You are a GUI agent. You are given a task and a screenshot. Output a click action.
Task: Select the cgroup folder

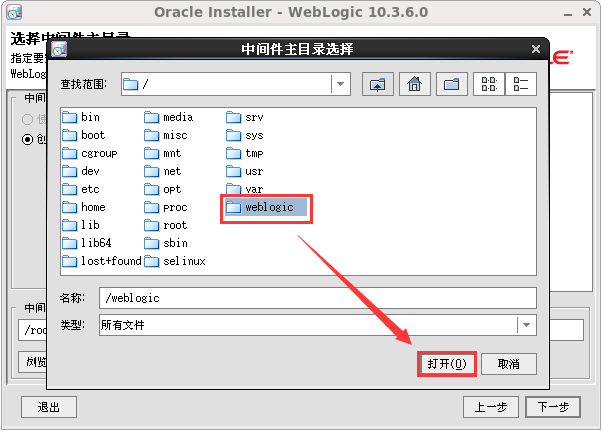90,153
